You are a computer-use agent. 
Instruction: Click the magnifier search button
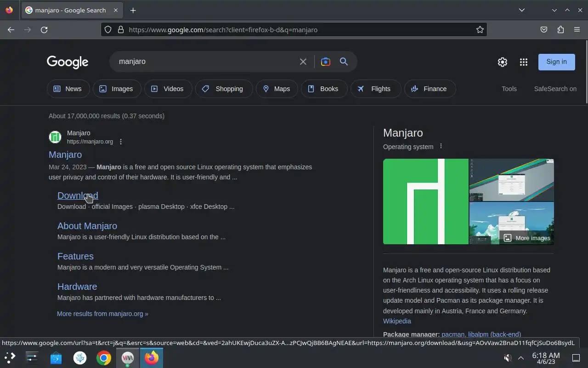344,62
